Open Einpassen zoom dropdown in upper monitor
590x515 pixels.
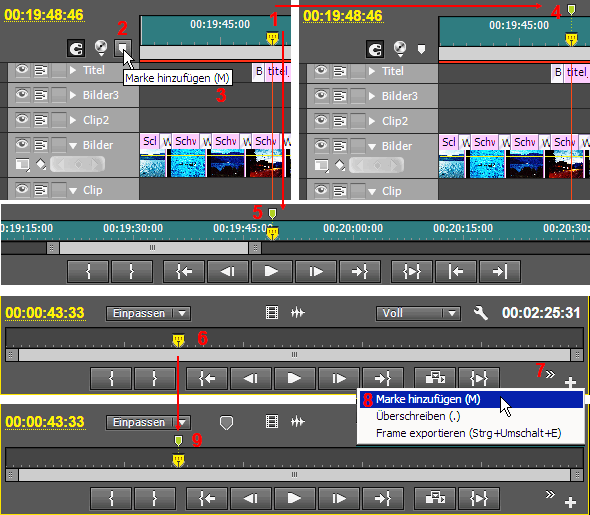[148, 313]
